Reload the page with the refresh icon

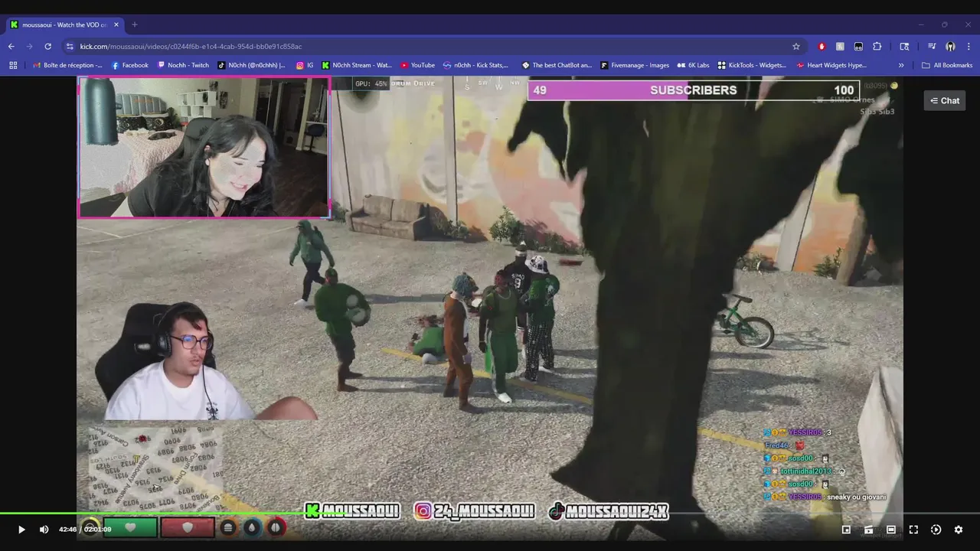pos(47,46)
